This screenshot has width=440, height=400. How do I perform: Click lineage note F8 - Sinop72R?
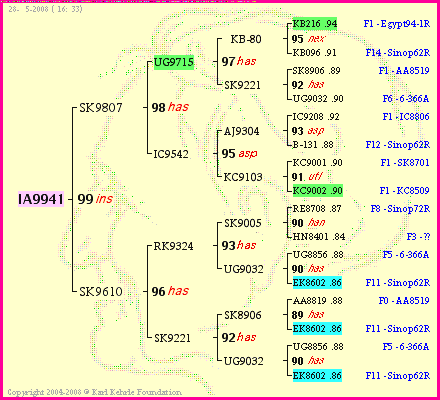(x=400, y=209)
